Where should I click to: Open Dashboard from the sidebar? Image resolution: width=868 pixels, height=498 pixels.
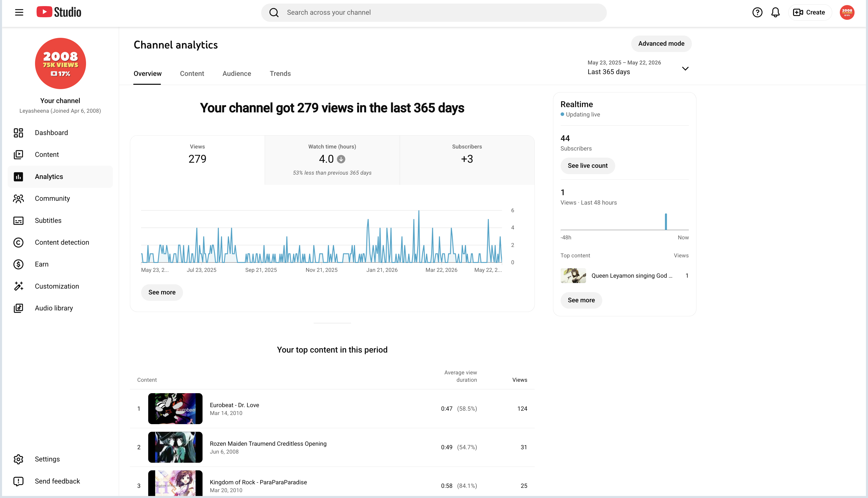(x=60, y=133)
